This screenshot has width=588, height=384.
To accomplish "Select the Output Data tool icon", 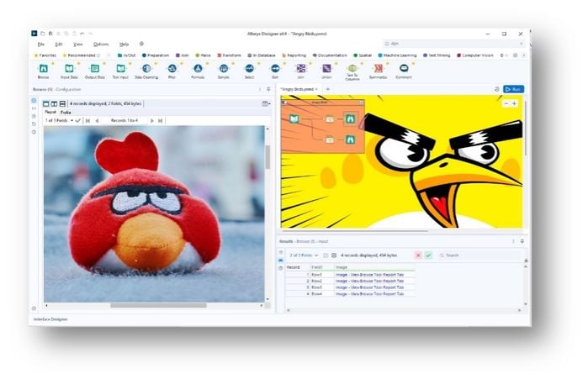I will pyautogui.click(x=95, y=69).
